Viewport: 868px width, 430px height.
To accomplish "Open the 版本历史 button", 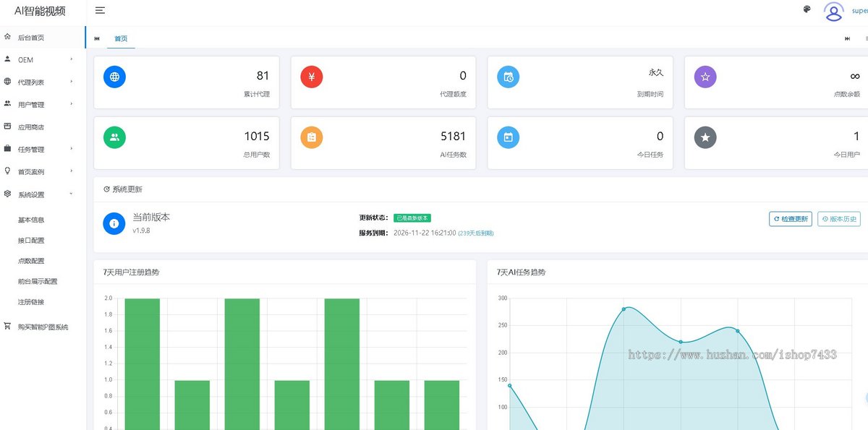I will [839, 219].
